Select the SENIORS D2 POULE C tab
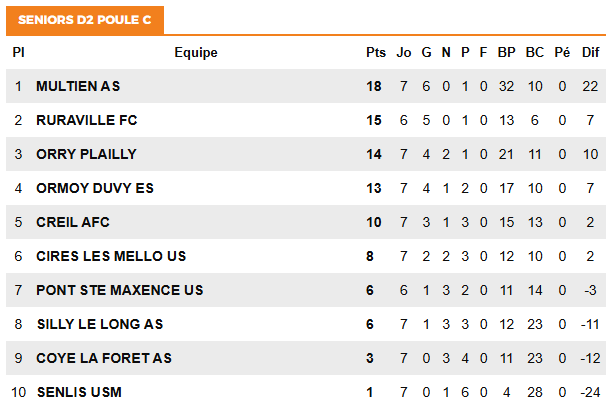 [85, 19]
